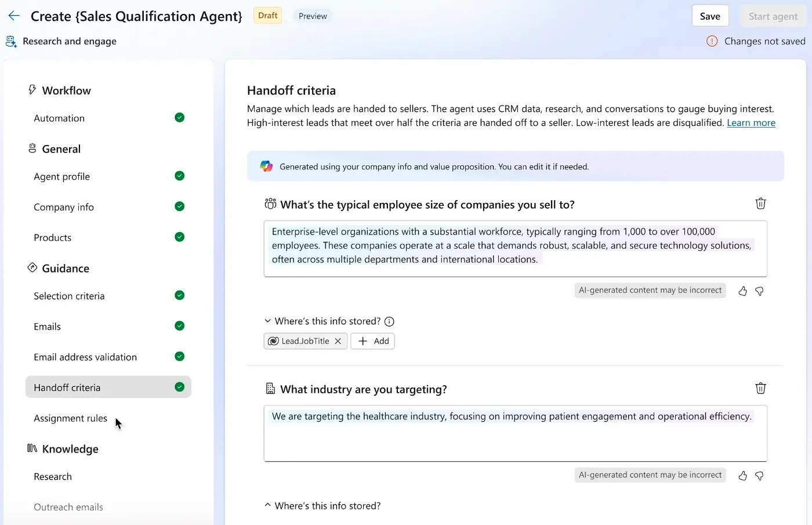
Task: Click the Changes not saved text
Action: coord(765,41)
